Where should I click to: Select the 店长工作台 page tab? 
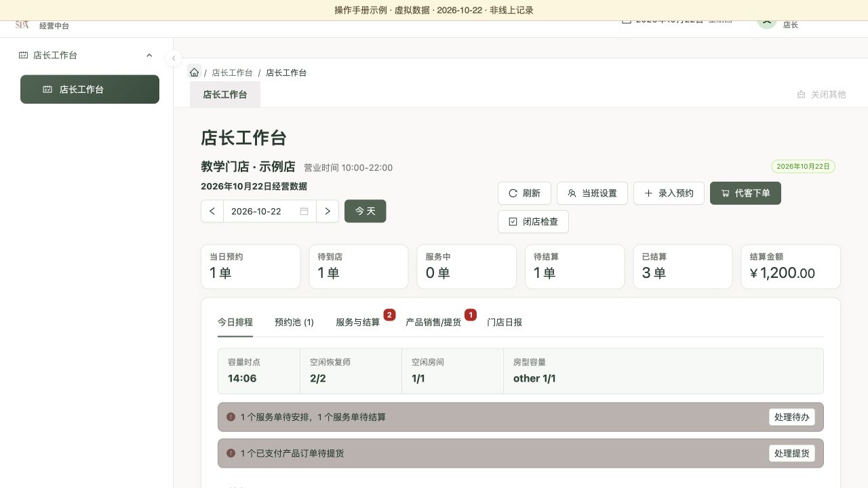tap(225, 95)
